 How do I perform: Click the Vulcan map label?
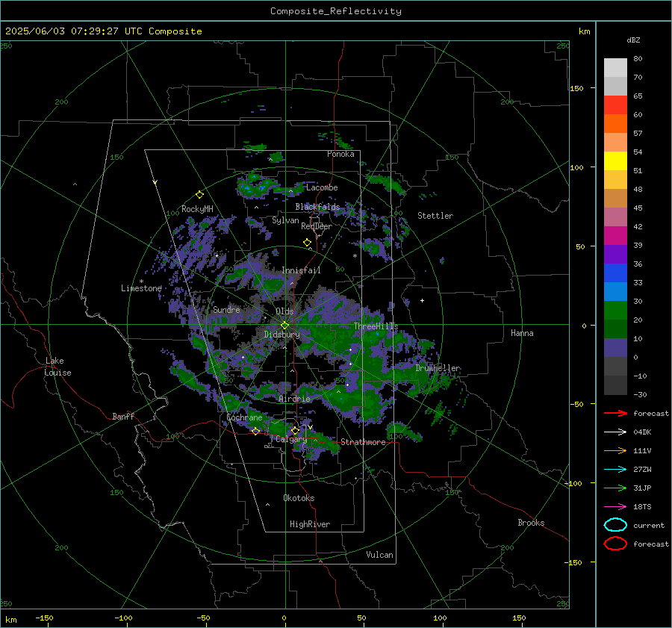[379, 555]
